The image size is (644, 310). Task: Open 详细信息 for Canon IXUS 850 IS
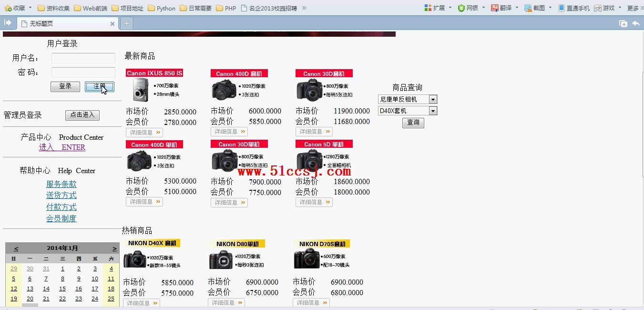pyautogui.click(x=144, y=133)
